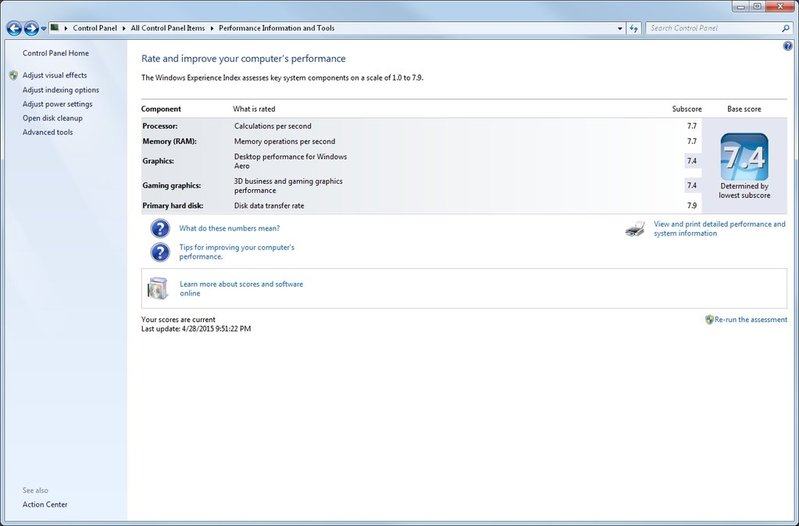Open Learn more about scores and software online
The height and width of the screenshot is (526, 799).
[241, 288]
